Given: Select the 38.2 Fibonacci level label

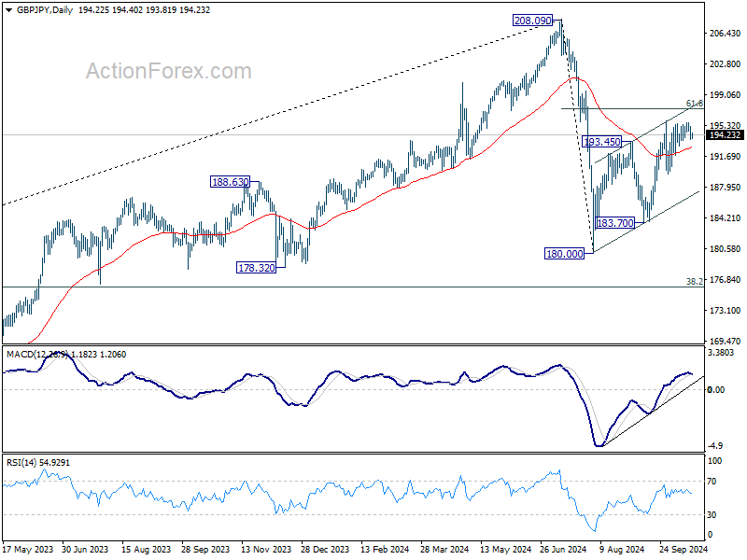Looking at the screenshot, I should 694,282.
